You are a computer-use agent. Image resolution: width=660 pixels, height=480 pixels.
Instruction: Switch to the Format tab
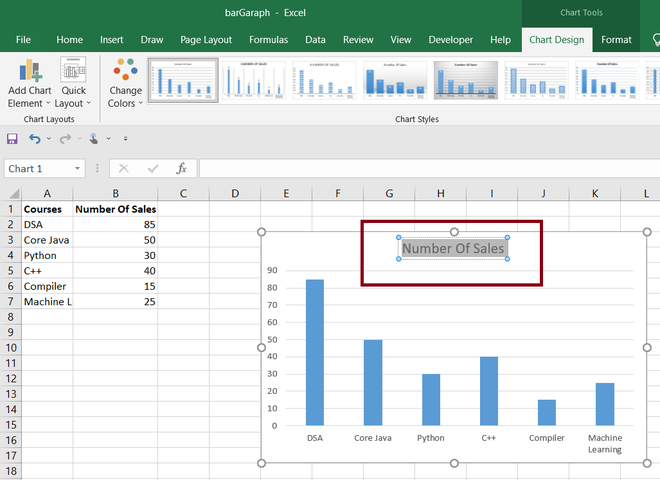click(x=616, y=40)
